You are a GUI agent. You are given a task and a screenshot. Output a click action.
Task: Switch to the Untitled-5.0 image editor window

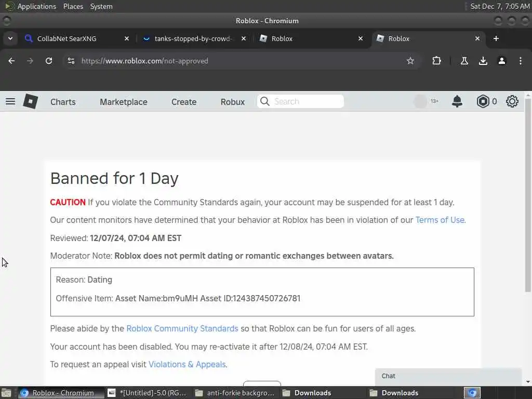click(x=148, y=393)
